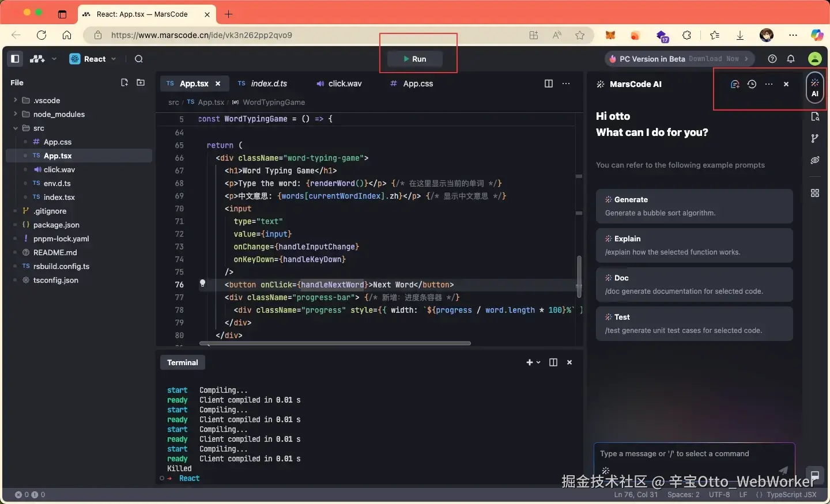This screenshot has height=504, width=830.
Task: Close the App.tsx editor tab
Action: 218,84
